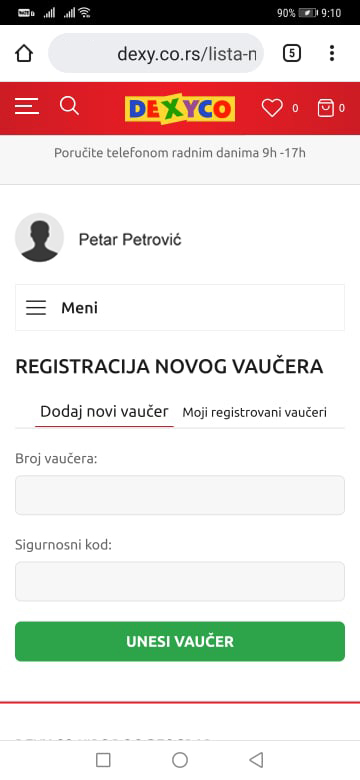The image size is (360, 780).
Task: Open the wishlist heart icon
Action: point(272,108)
